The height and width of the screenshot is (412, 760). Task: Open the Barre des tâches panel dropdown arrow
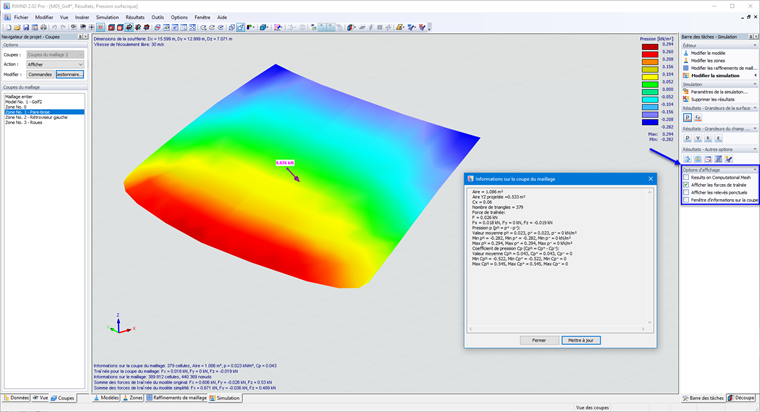(x=756, y=37)
